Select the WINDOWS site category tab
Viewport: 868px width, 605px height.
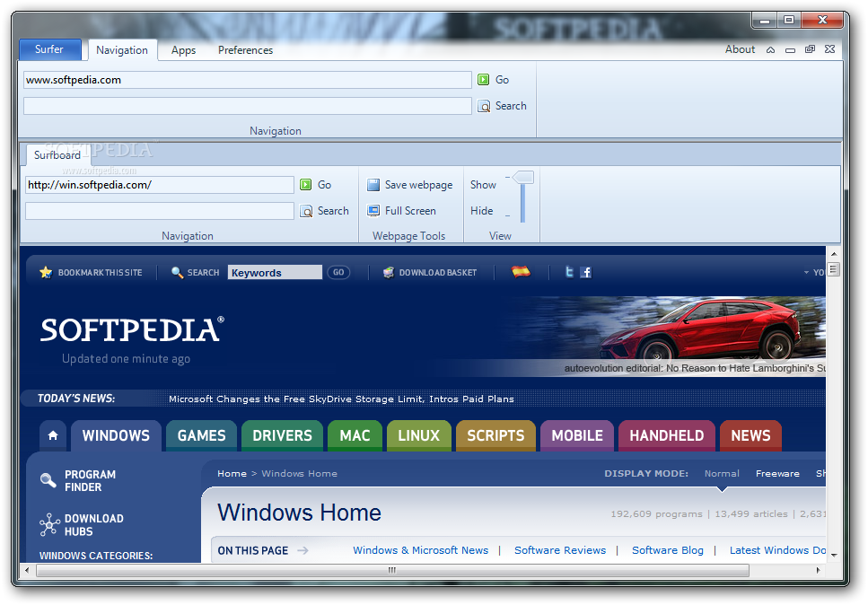click(116, 435)
